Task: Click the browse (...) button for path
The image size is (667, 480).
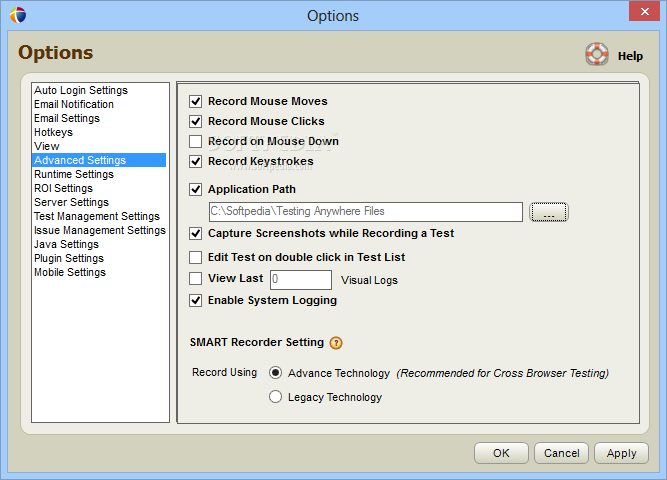Action: pyautogui.click(x=549, y=212)
